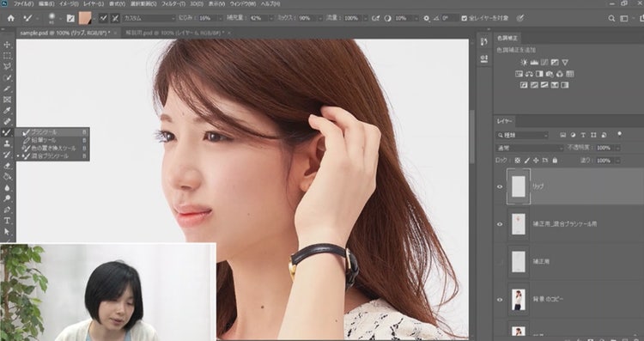Viewport: 644px width, 341px height.
Task: Toggle lock transparent pixels
Action: click(x=518, y=161)
